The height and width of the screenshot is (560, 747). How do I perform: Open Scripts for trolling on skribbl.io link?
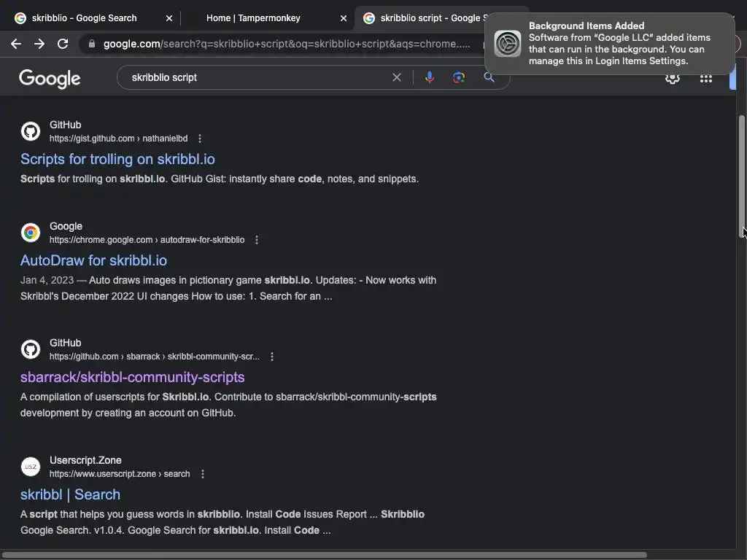point(117,159)
